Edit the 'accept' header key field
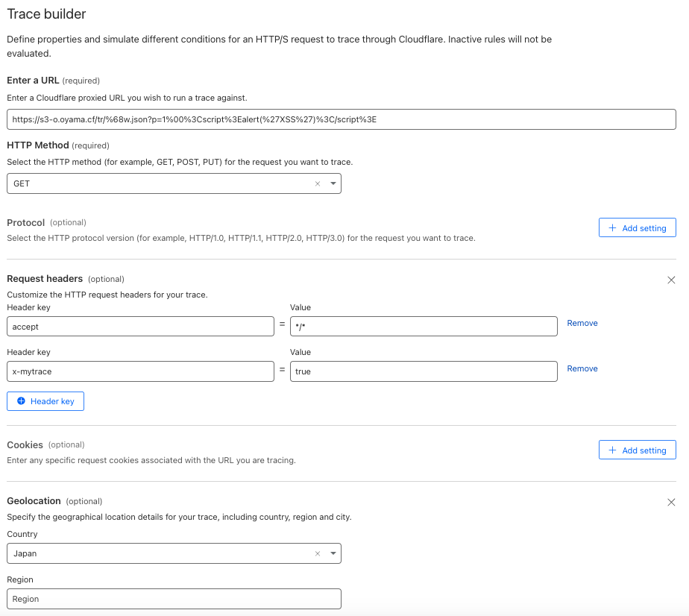 (x=141, y=327)
